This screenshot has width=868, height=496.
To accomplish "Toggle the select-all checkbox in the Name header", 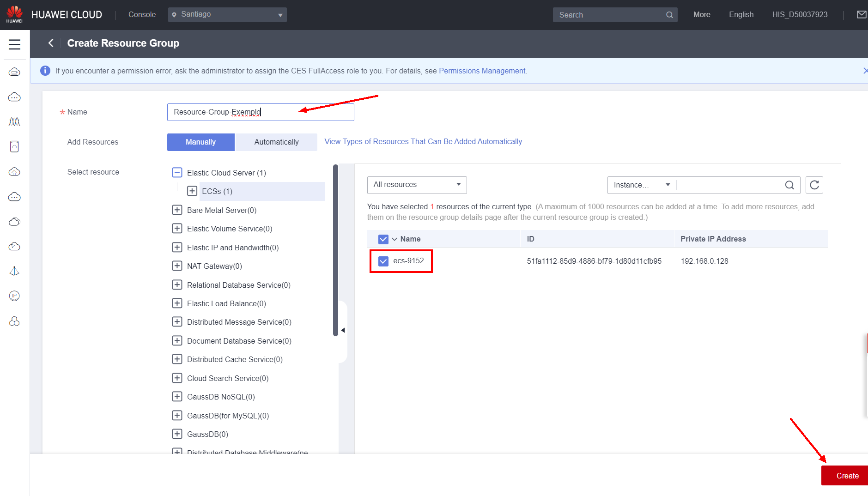I will 383,239.
